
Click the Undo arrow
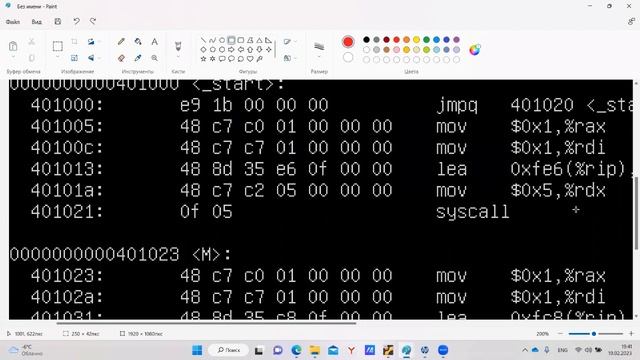76,21
